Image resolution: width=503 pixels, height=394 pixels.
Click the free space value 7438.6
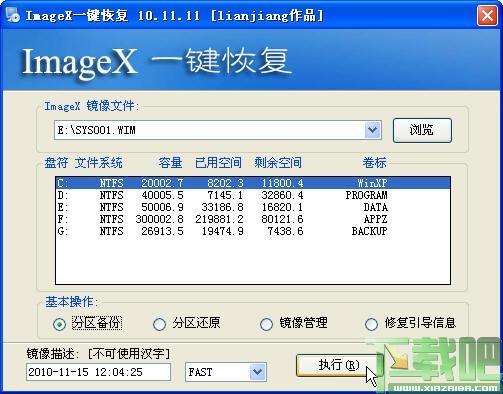click(285, 231)
